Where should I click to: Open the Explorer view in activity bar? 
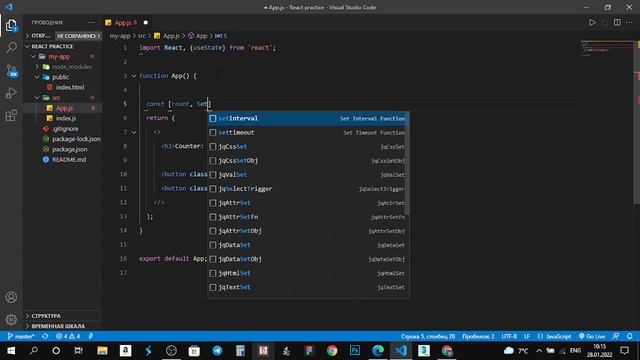(11, 26)
